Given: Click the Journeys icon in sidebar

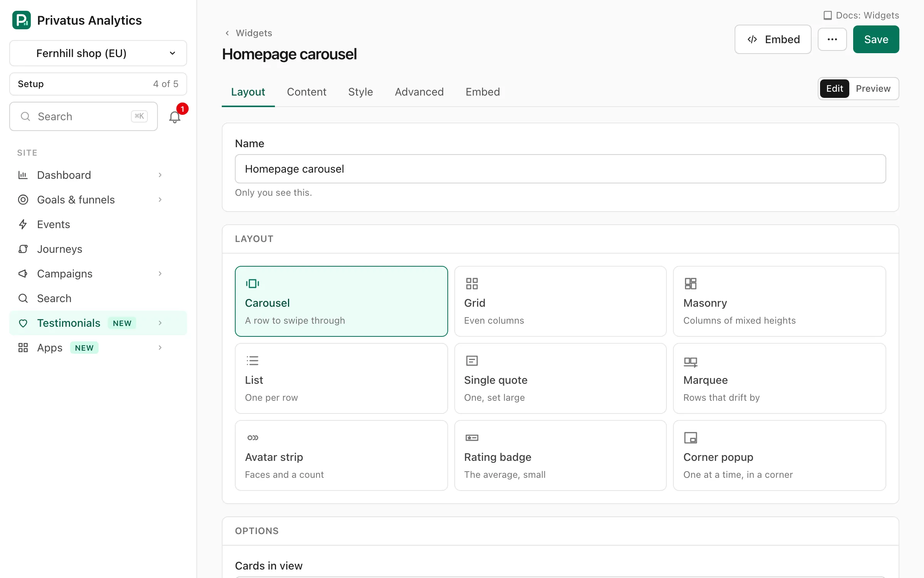Looking at the screenshot, I should [x=23, y=249].
